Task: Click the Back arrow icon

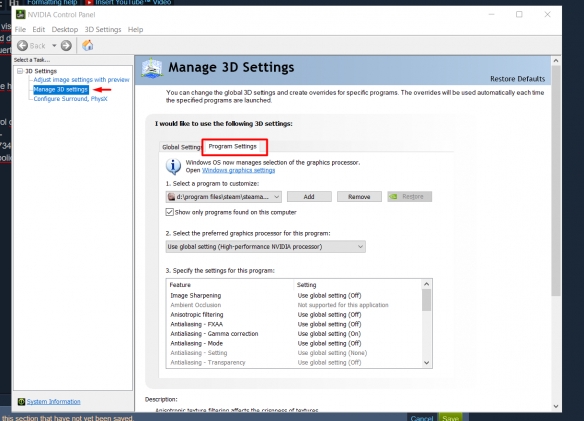Action: tap(22, 46)
